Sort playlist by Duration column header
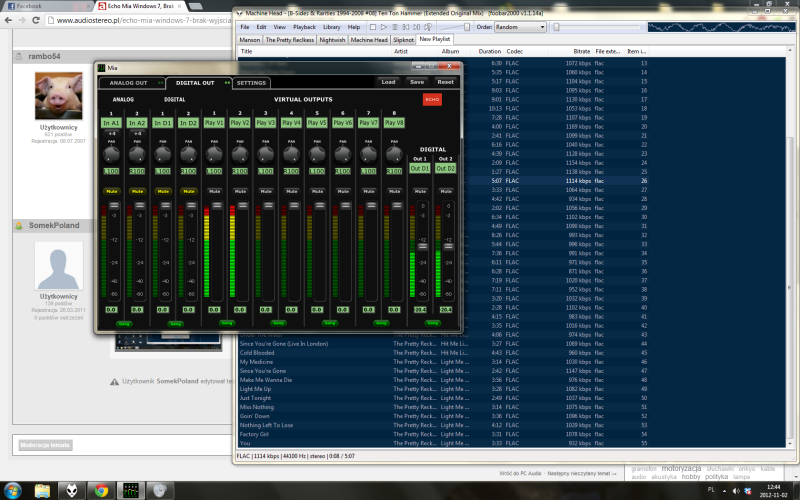The image size is (800, 500). pos(489,52)
